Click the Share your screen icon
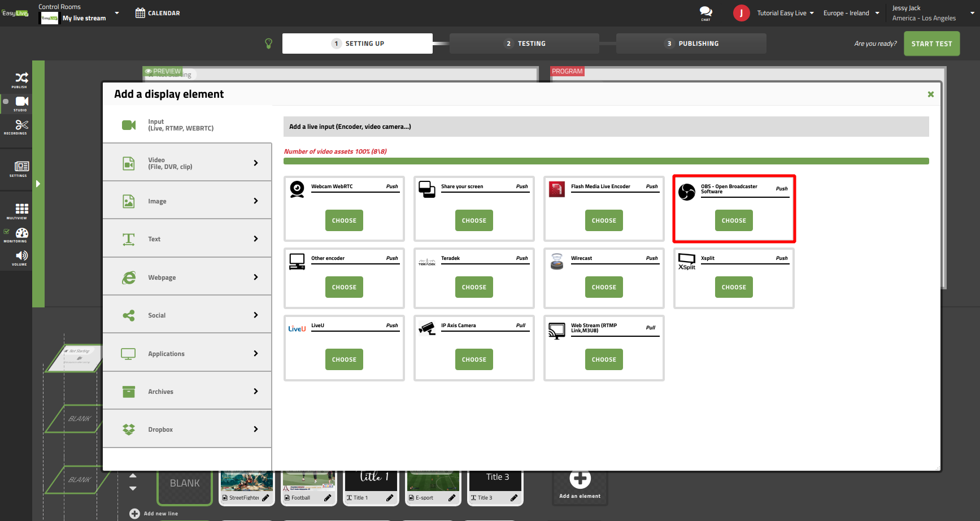980x521 pixels. (427, 189)
